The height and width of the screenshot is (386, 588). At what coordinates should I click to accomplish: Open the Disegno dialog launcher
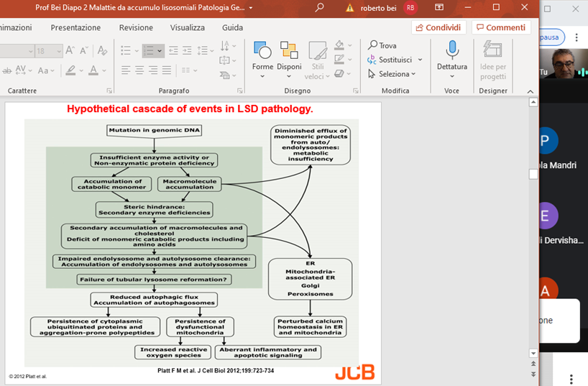356,91
